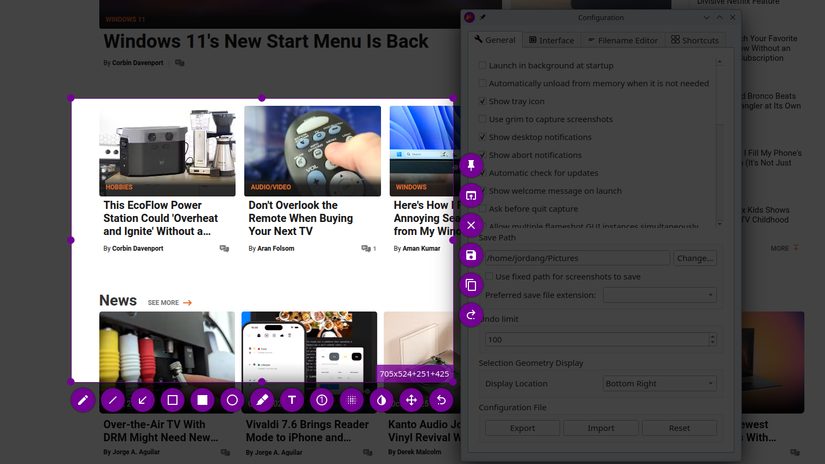
Task: Click the Redo tool button
Action: pos(471,315)
